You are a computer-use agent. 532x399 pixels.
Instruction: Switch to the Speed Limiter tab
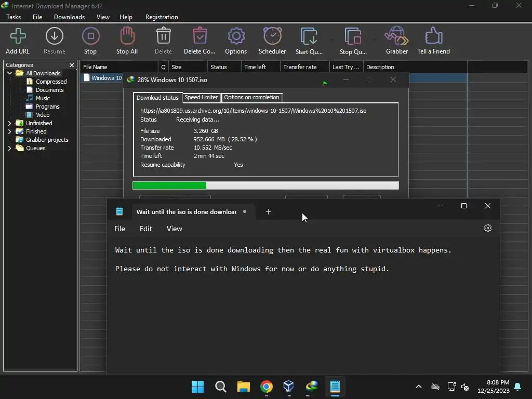click(201, 97)
